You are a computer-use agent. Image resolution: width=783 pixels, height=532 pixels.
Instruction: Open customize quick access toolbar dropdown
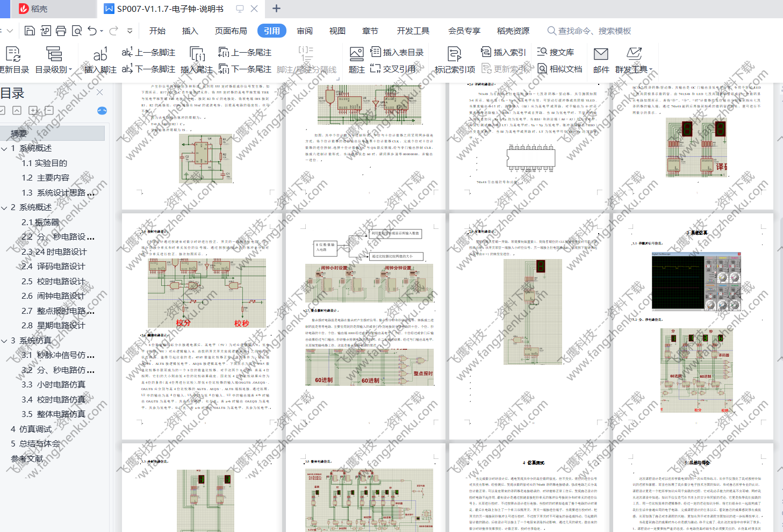pyautogui.click(x=130, y=31)
